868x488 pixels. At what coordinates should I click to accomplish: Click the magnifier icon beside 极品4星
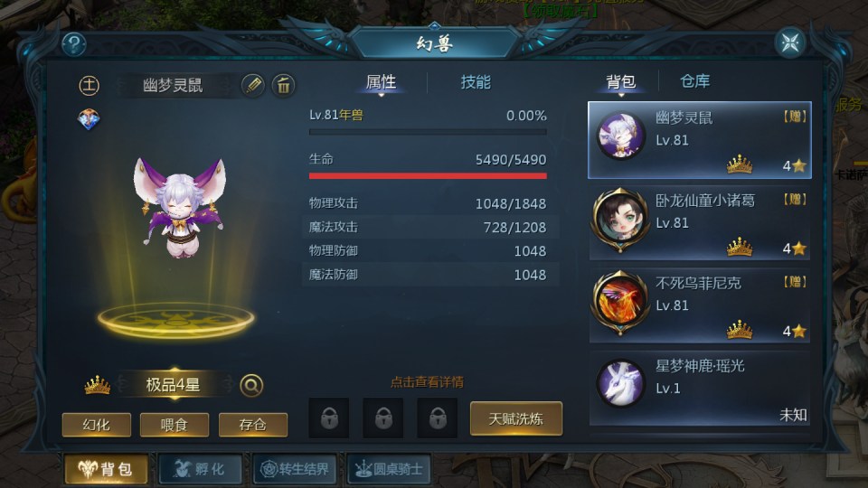(x=251, y=385)
